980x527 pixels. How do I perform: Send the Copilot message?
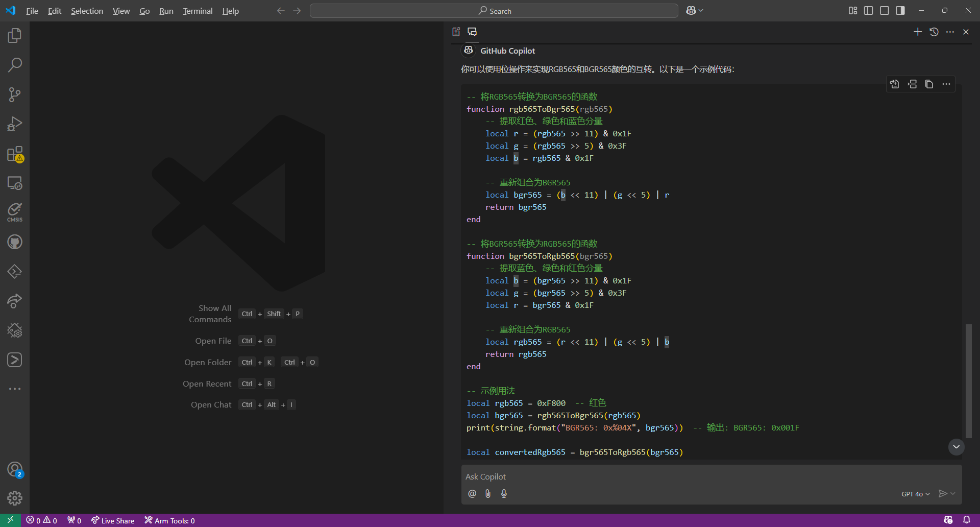tap(943, 493)
